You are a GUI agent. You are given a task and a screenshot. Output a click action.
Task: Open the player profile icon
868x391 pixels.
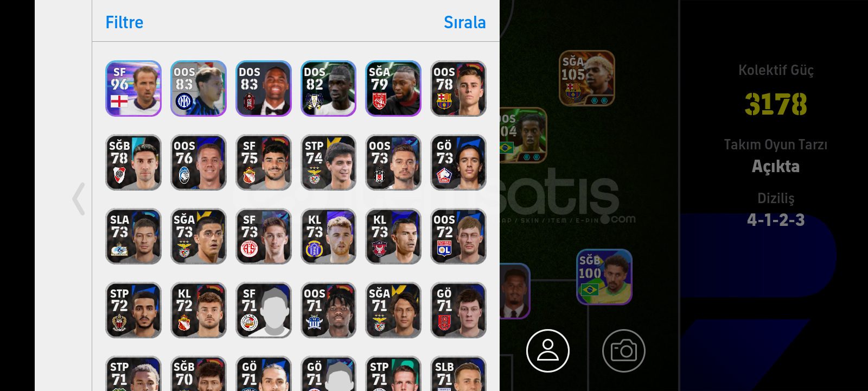pyautogui.click(x=548, y=351)
